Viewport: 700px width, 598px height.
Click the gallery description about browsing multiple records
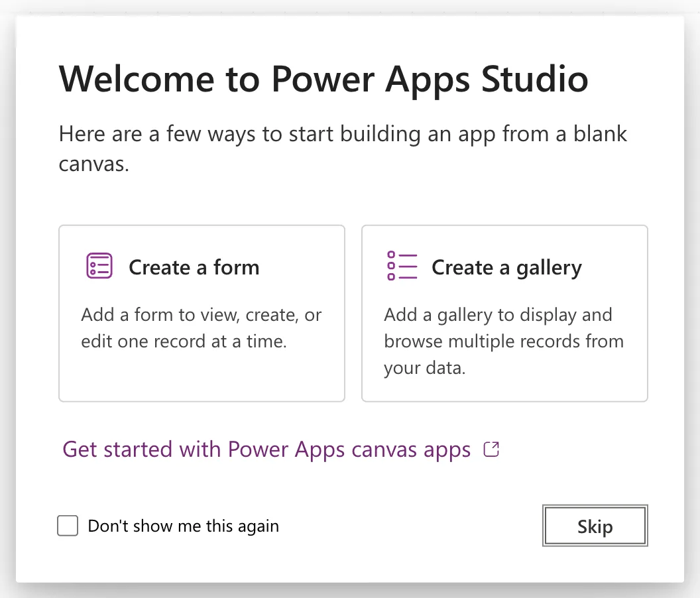[504, 341]
